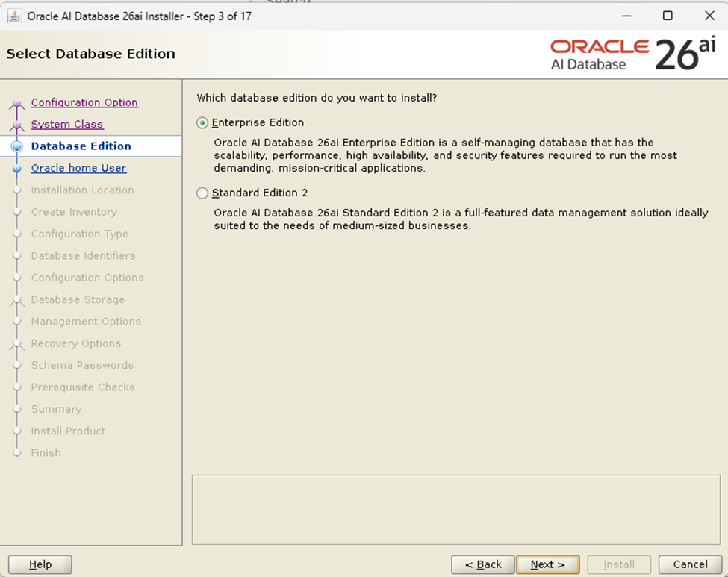The height and width of the screenshot is (577, 728).
Task: Select the Database Edition step in sidebar
Action: pyautogui.click(x=81, y=146)
